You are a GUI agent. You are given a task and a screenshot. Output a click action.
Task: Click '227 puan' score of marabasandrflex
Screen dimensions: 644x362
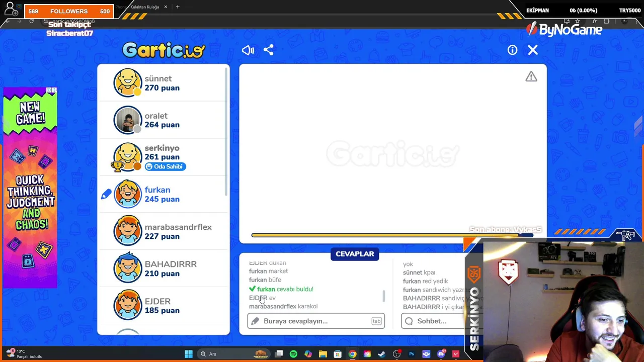pos(162,236)
